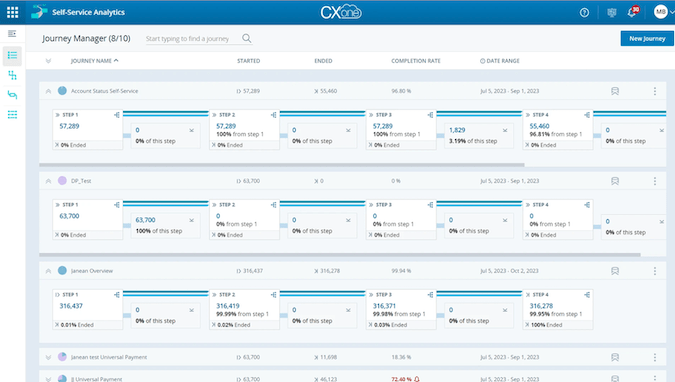Open more options for Janean test Universal Payment
Screen dimensions: 675x382
[x=655, y=357]
